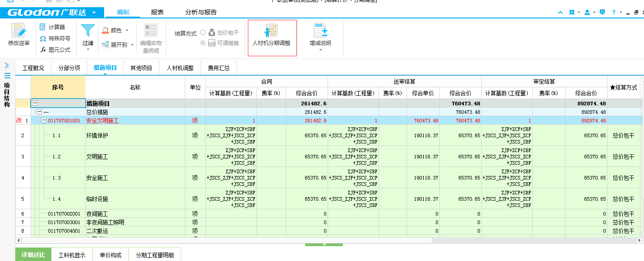Click the 过滤 funnel filter icon
The height and width of the screenshot is (261, 644).
(87, 31)
